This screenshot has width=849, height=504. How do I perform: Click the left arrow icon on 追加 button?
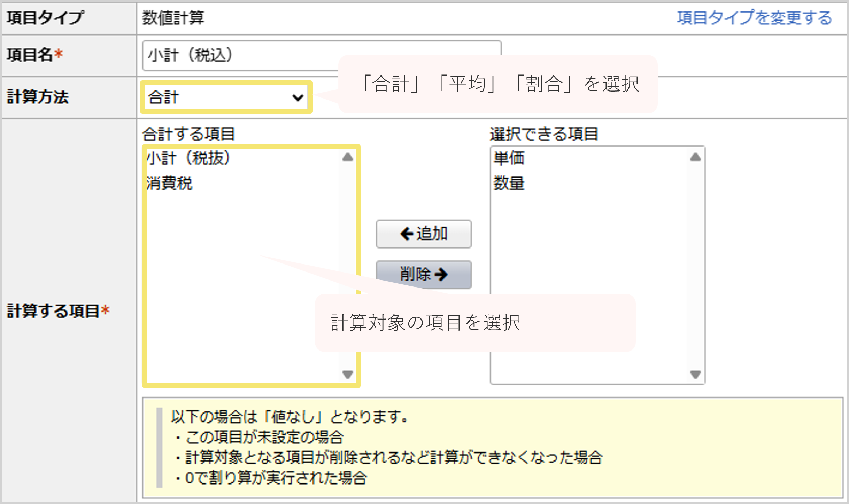tap(407, 234)
